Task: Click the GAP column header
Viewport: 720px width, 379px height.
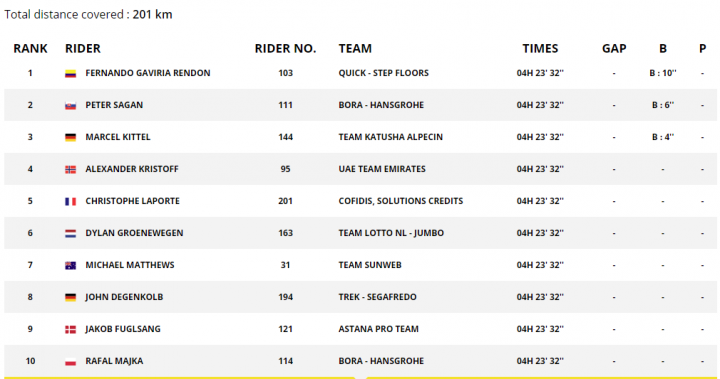Action: coord(614,49)
